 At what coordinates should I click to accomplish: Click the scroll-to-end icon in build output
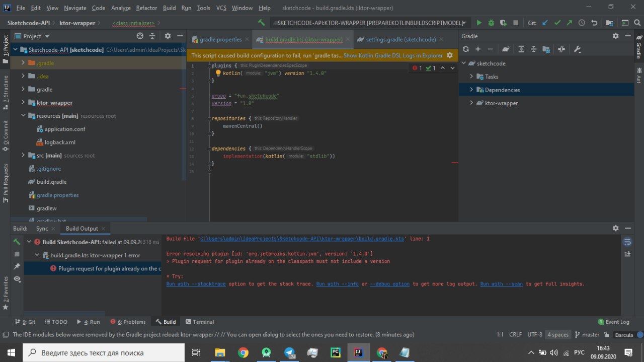[x=627, y=254]
